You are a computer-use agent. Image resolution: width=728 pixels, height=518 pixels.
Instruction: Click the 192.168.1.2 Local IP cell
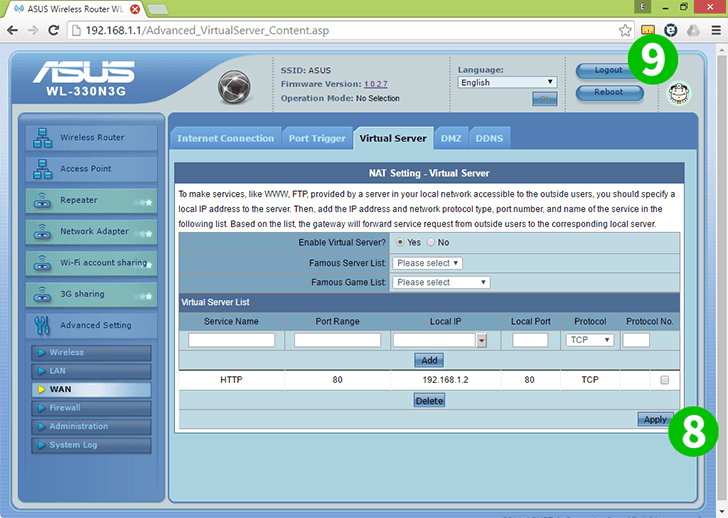[445, 380]
